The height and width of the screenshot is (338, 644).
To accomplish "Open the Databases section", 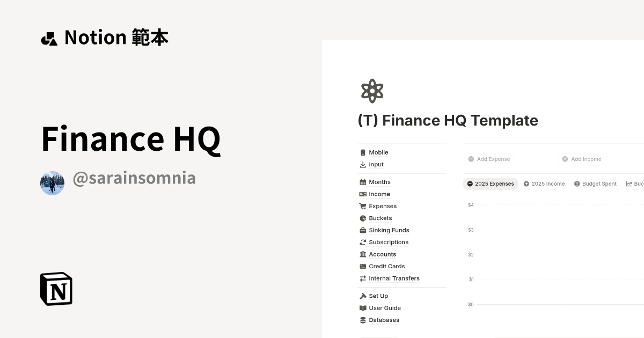I will point(384,320).
